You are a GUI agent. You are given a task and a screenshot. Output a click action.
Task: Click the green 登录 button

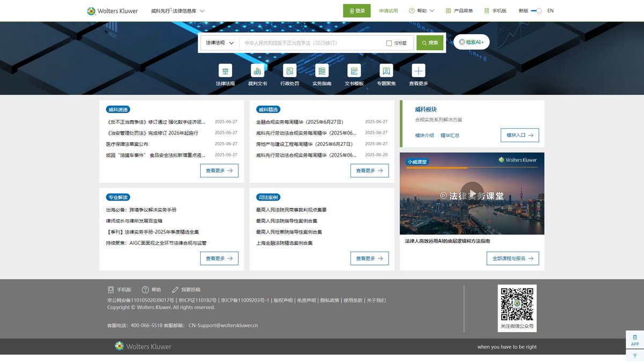pos(357,11)
